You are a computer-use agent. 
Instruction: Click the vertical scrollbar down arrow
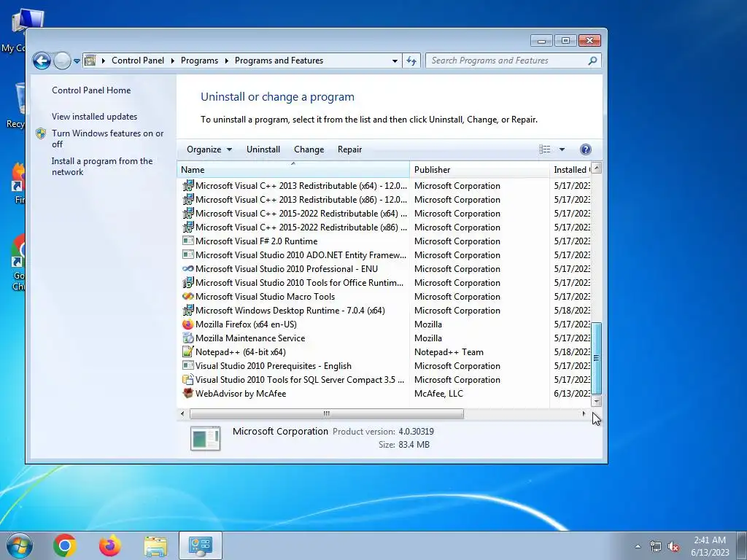click(x=597, y=402)
